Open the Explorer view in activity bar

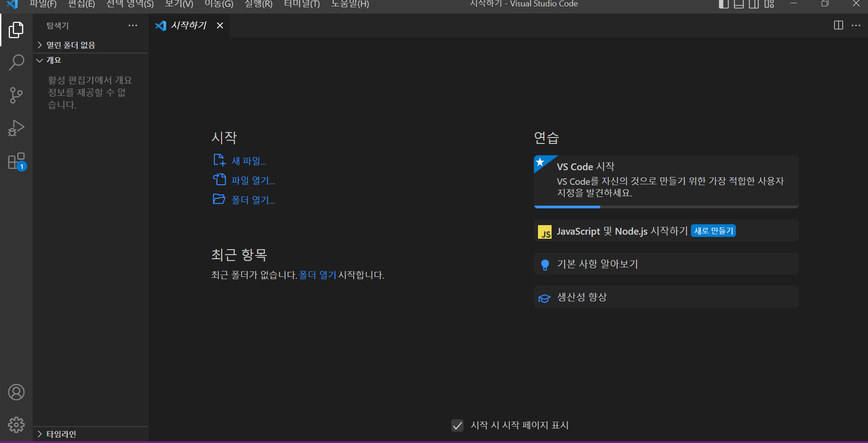(16, 30)
